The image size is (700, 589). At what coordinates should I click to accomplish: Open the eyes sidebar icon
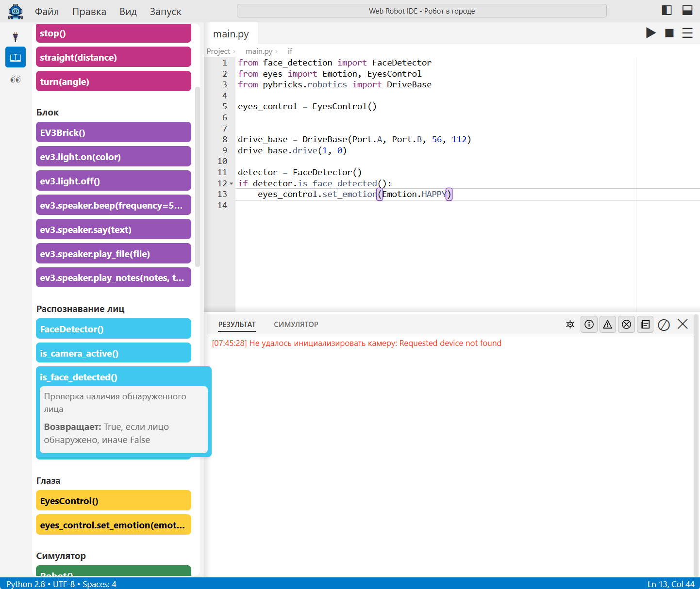pyautogui.click(x=16, y=79)
